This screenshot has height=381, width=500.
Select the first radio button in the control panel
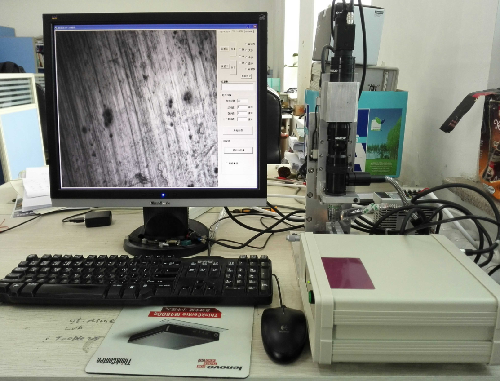point(246,44)
